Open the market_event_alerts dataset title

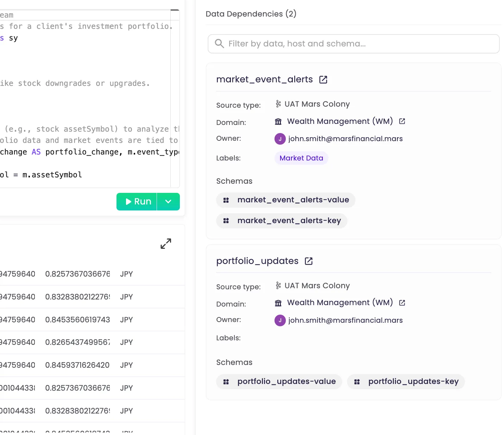(x=264, y=80)
